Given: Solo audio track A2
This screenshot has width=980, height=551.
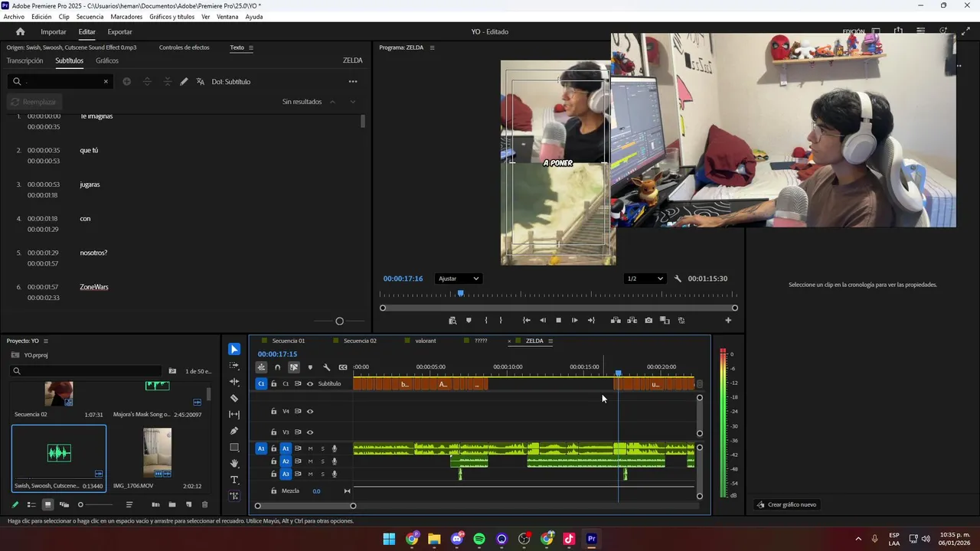Looking at the screenshot, I should (x=322, y=461).
